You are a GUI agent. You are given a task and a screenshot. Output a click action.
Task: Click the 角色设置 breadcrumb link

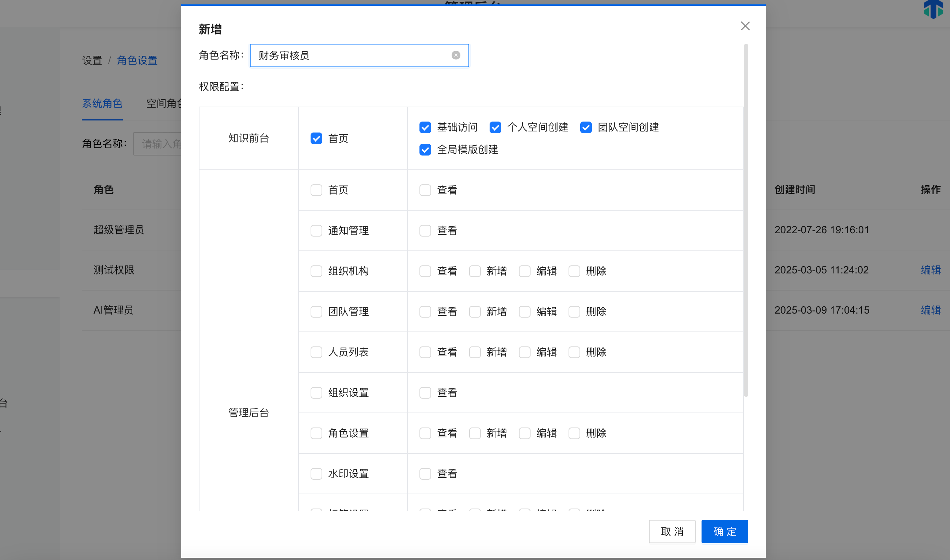pos(137,60)
